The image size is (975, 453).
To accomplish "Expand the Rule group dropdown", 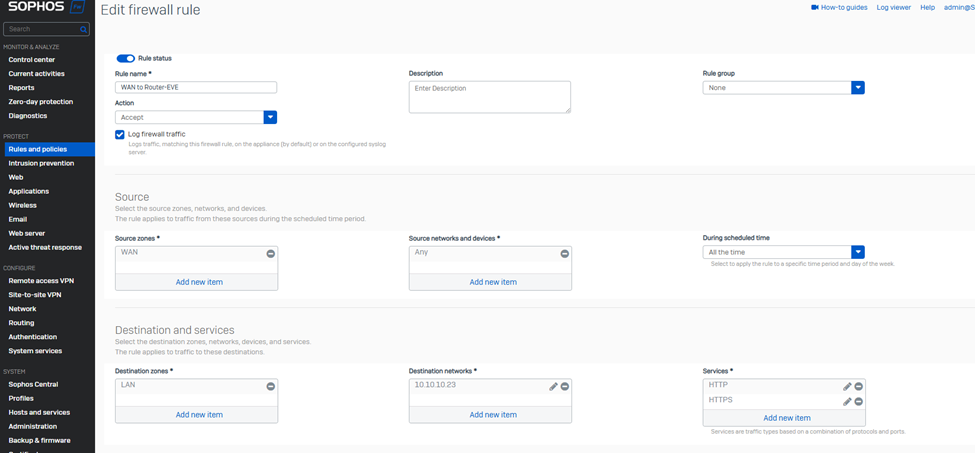I will click(x=857, y=88).
